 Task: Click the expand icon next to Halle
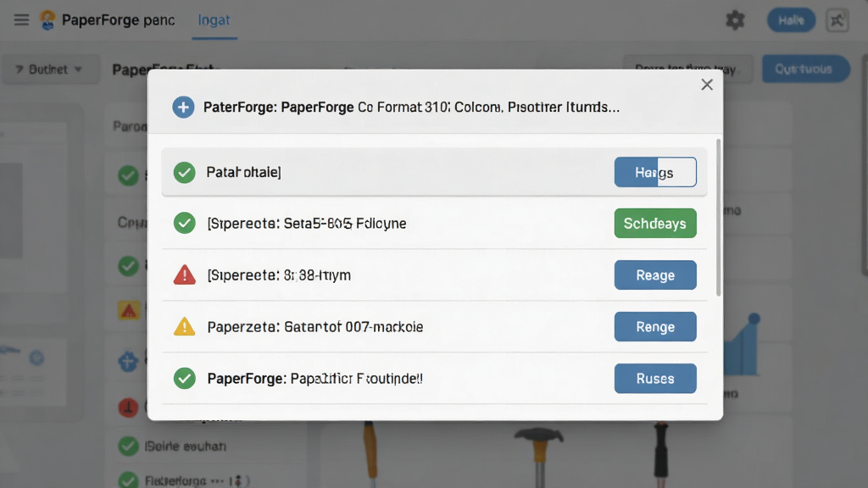[x=837, y=20]
